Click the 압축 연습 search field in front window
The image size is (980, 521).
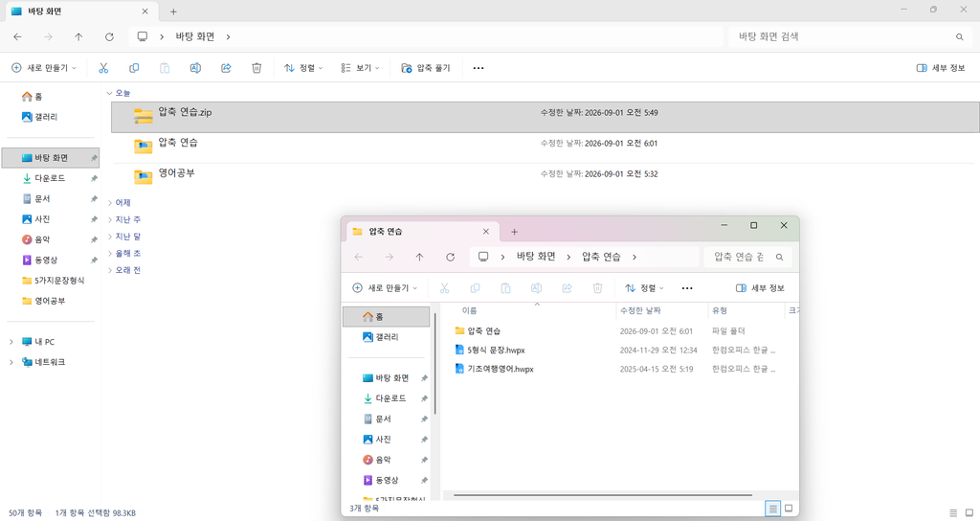click(x=748, y=257)
